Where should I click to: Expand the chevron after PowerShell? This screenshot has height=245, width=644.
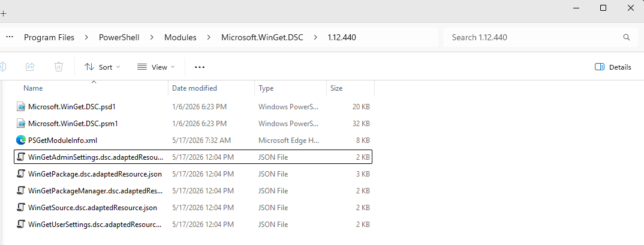152,37
